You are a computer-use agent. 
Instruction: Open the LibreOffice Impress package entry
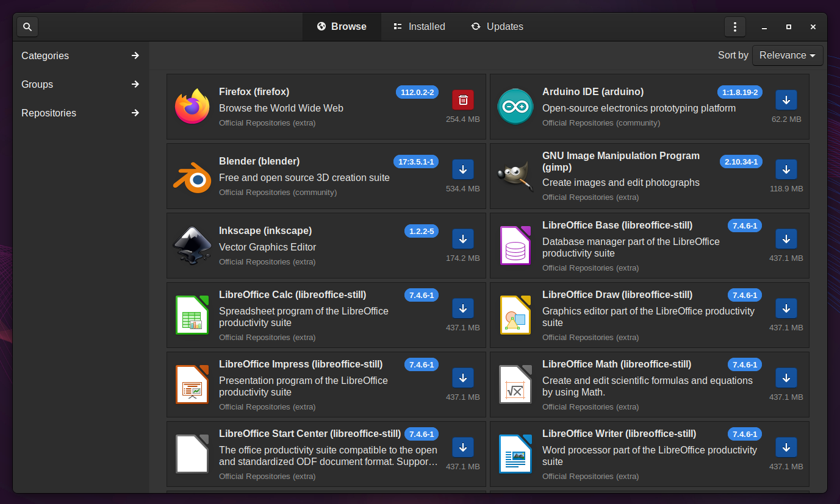pos(326,385)
